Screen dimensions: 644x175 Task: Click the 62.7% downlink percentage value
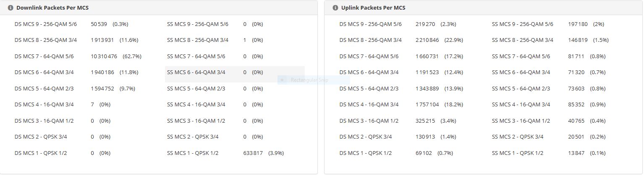coord(132,57)
